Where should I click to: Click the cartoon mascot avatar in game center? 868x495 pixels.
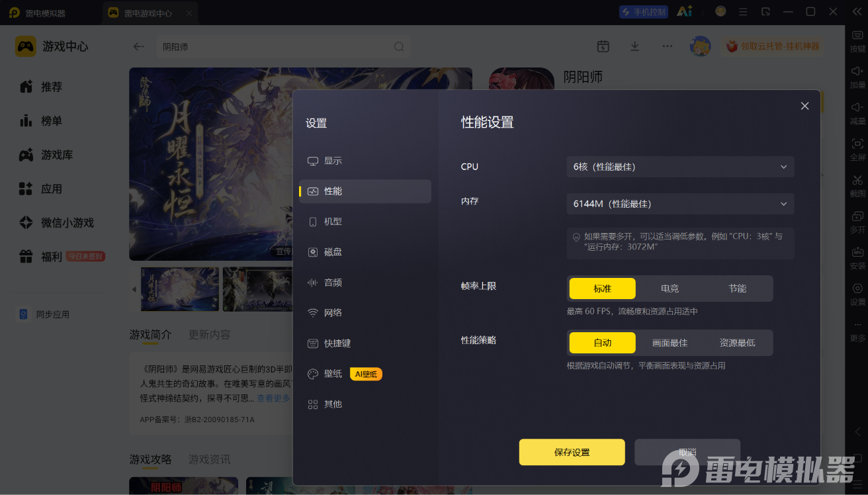(700, 46)
